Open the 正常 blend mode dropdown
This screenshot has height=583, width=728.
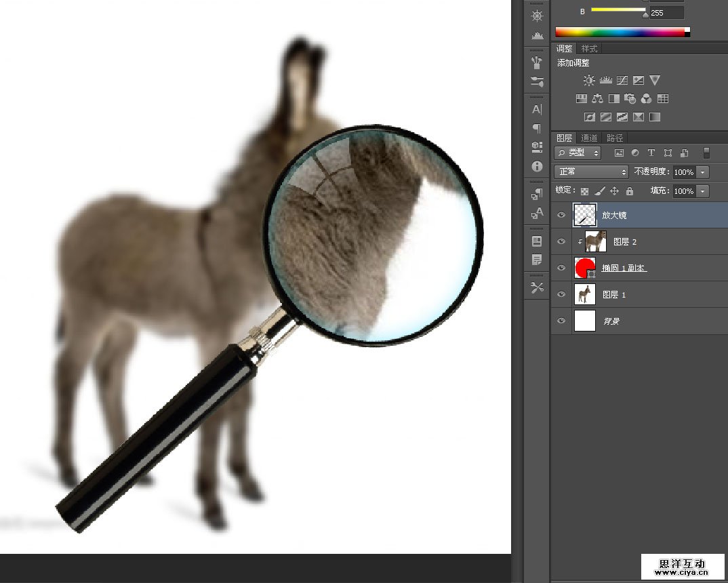(591, 172)
